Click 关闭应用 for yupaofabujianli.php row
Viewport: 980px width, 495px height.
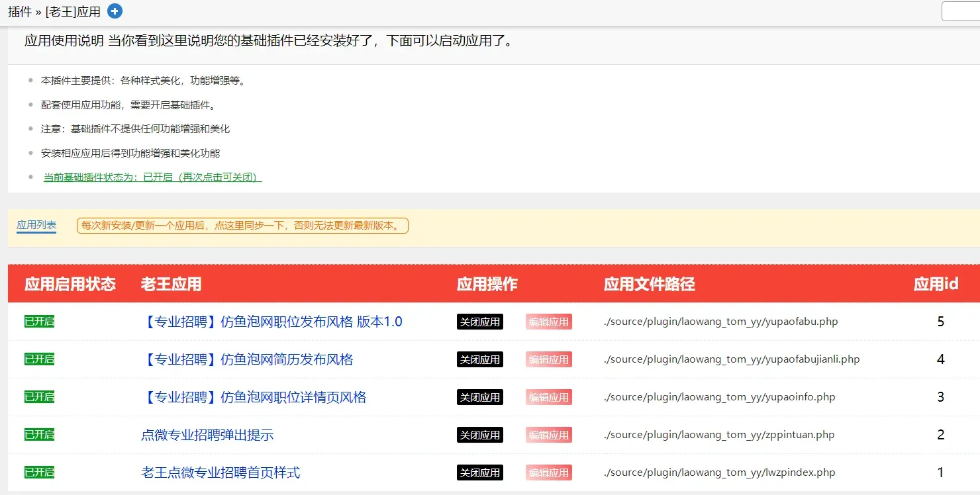(480, 359)
